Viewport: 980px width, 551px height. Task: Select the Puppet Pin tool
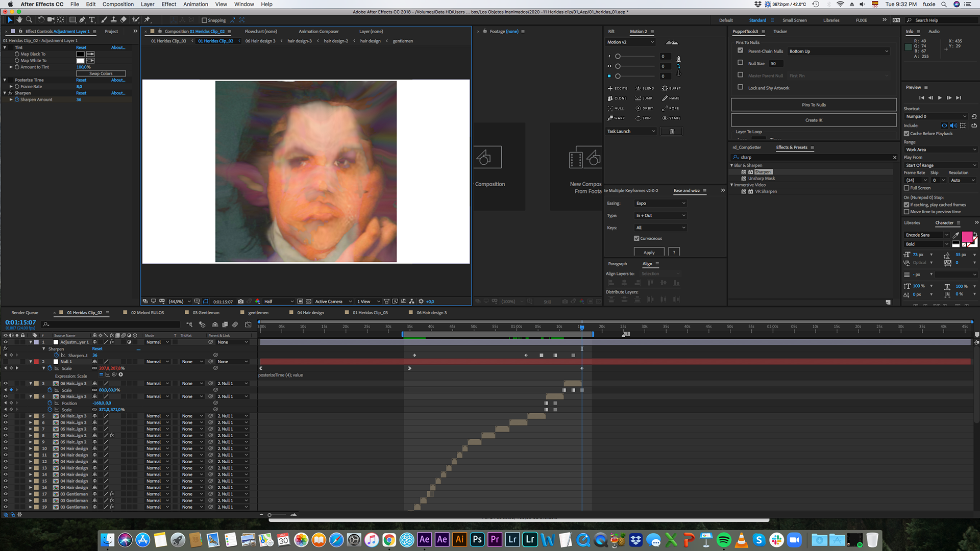(x=147, y=20)
